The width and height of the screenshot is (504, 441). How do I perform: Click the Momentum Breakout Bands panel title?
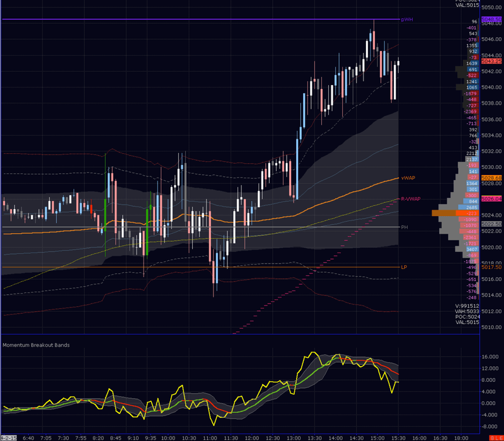coord(36,345)
